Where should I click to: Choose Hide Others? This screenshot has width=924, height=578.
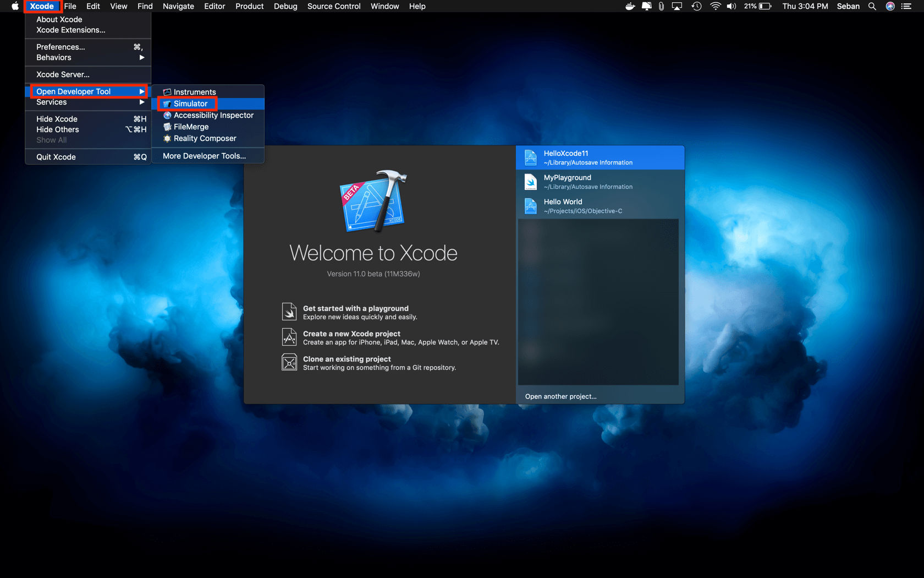(x=88, y=129)
